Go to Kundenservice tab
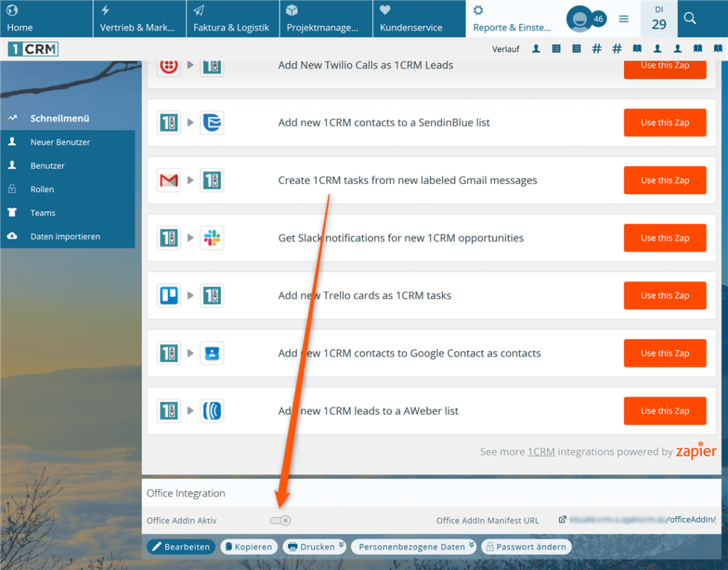Viewport: 728px width, 570px height. point(419,18)
